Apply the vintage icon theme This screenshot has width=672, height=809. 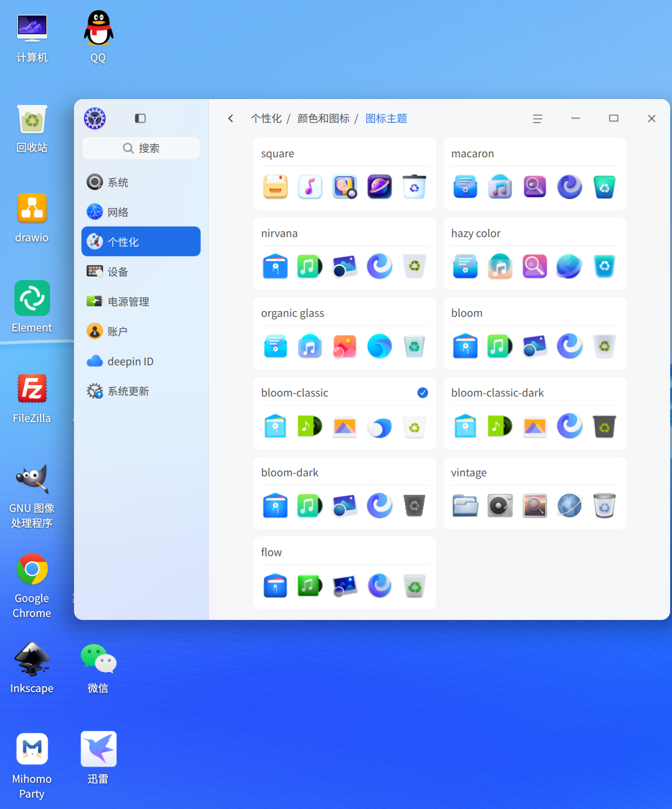(535, 493)
